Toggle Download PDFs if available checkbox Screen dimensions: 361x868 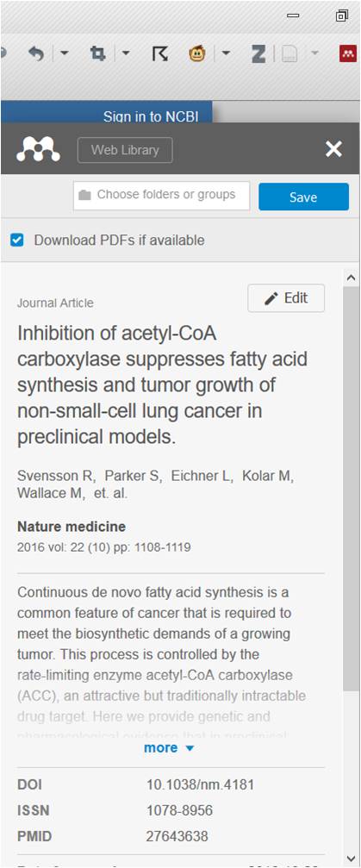[17, 240]
